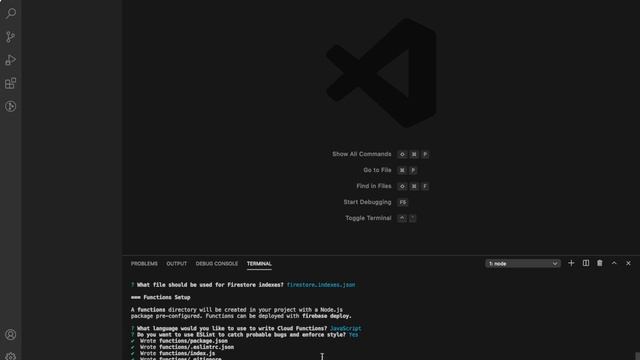Image resolution: width=640 pixels, height=360 pixels.
Task: Open the Accounts menu icon
Action: (x=11, y=335)
